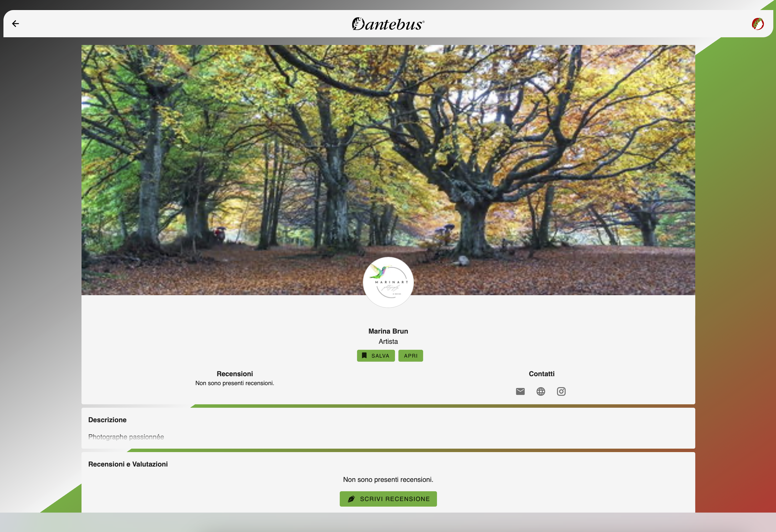Open the Instagram contact icon

(561, 391)
